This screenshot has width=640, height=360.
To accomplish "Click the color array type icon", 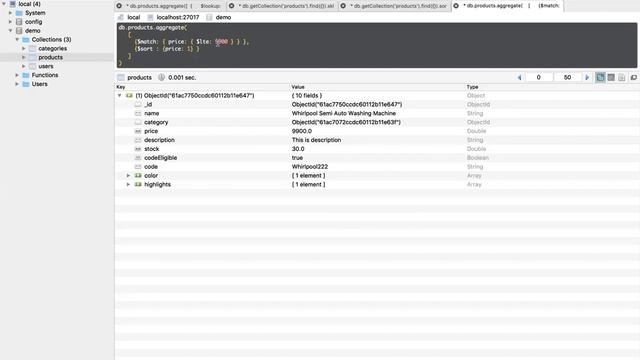I will coord(138,176).
